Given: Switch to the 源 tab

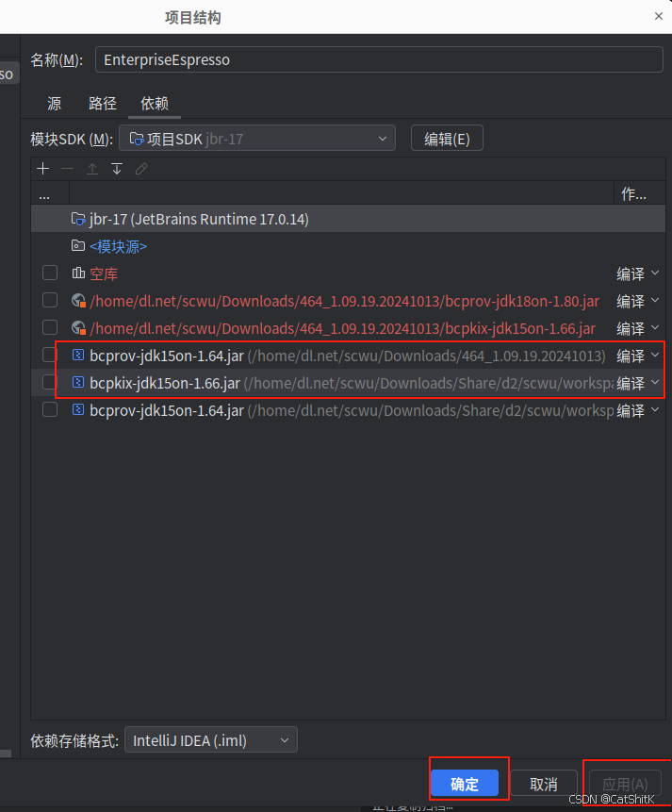Looking at the screenshot, I should [55, 103].
